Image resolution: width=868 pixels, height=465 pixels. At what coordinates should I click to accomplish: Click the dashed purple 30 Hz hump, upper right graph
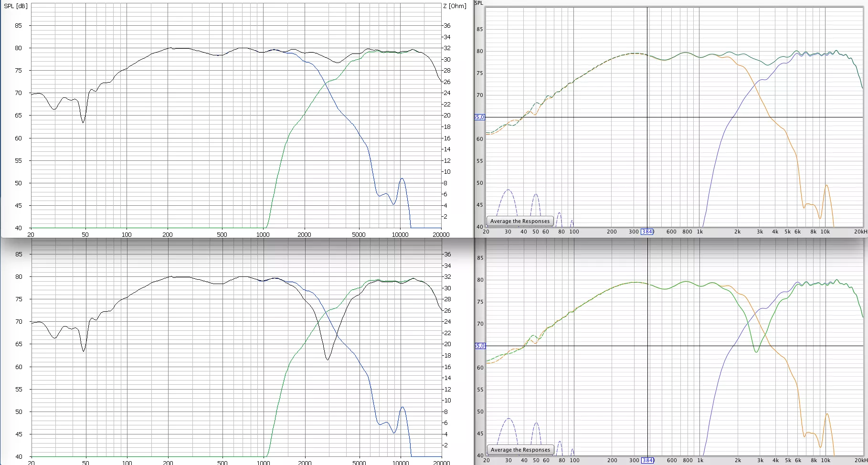click(x=508, y=190)
